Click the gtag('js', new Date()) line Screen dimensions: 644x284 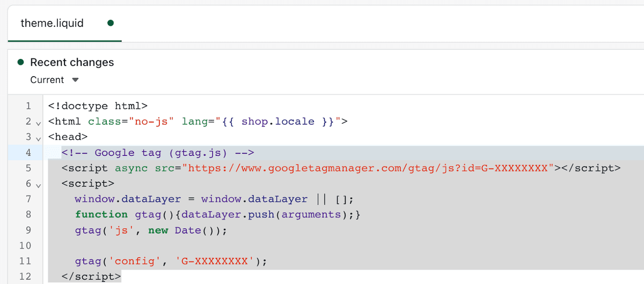tap(151, 230)
